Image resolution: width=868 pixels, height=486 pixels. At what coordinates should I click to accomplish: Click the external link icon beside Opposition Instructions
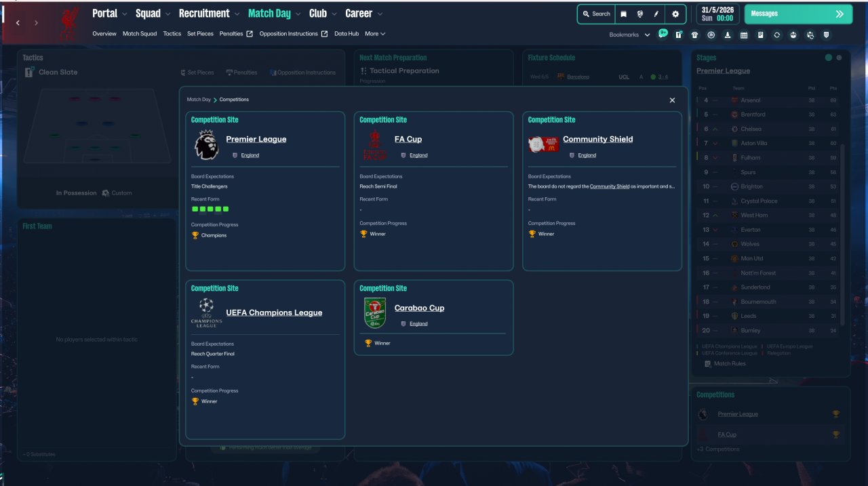[x=324, y=34]
